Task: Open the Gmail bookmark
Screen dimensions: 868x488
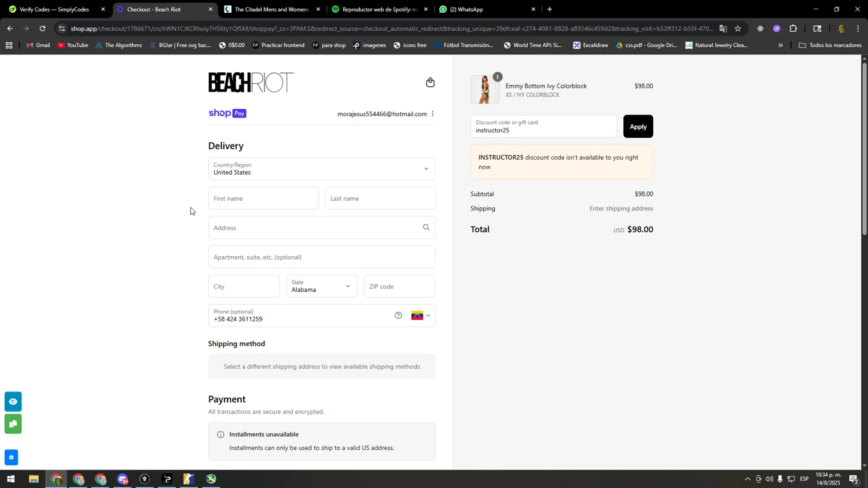Action: pos(38,45)
